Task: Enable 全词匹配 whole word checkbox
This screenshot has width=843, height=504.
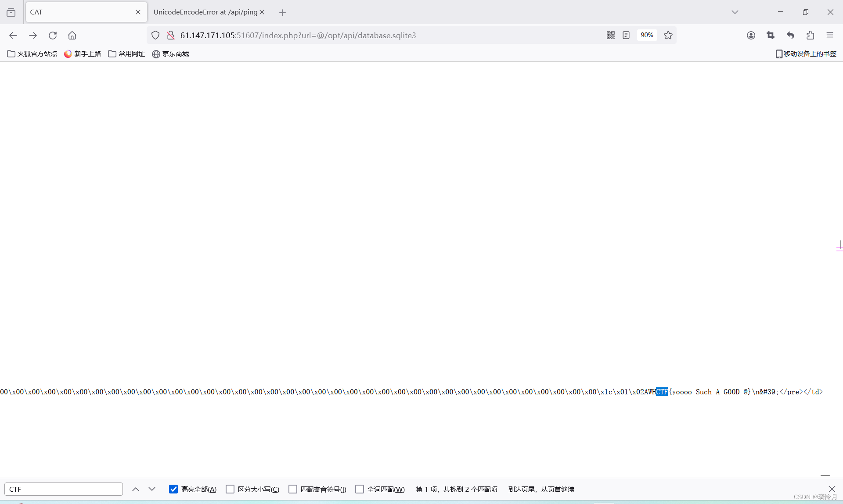Action: click(x=360, y=489)
